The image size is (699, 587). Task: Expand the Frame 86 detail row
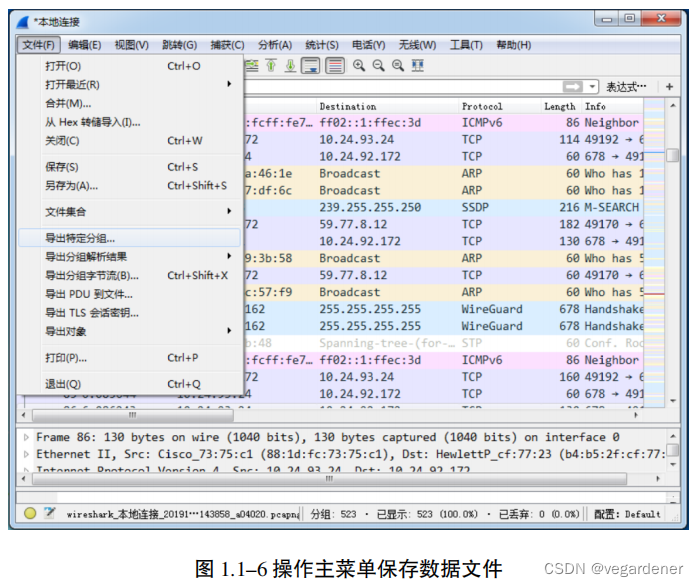click(x=26, y=437)
